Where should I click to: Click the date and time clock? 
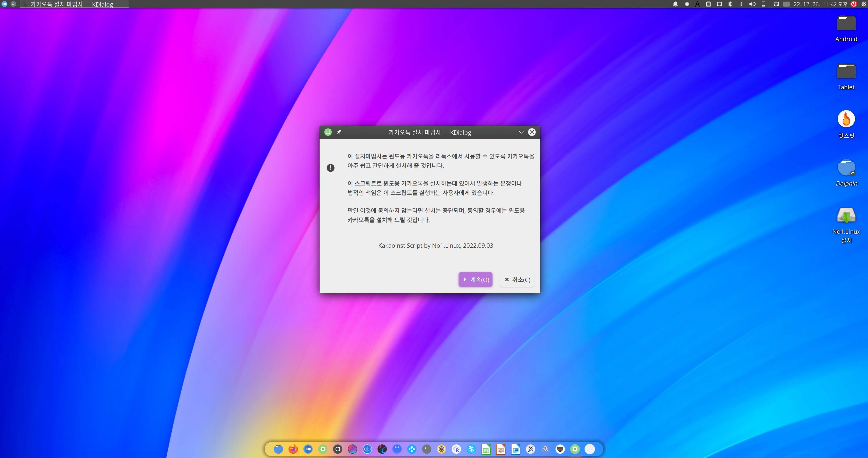point(820,4)
